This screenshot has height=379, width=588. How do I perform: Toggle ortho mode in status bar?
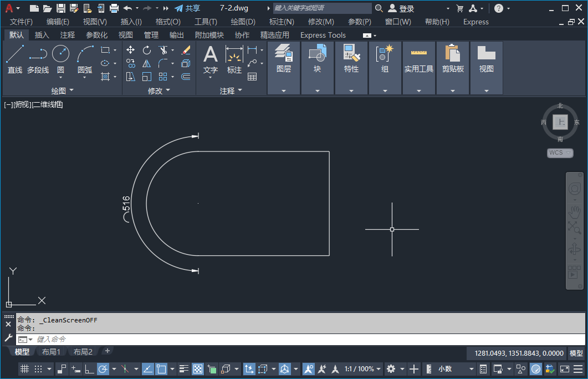(89, 369)
